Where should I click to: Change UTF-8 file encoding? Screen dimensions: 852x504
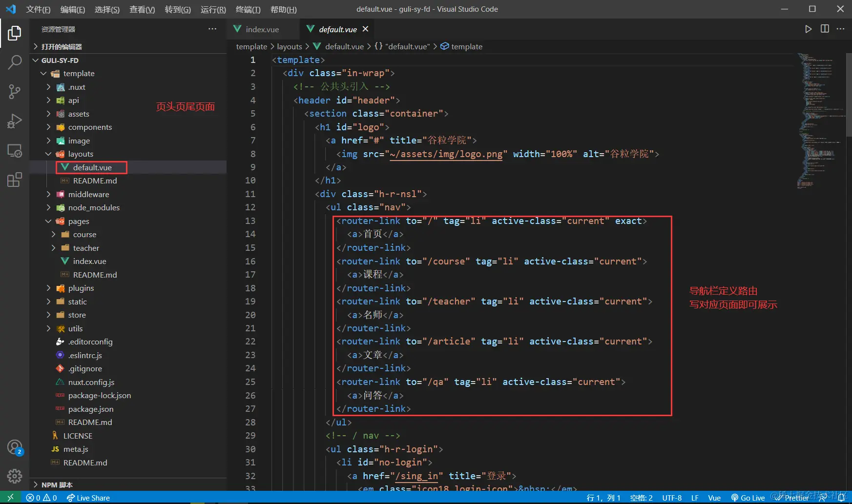coord(672,498)
